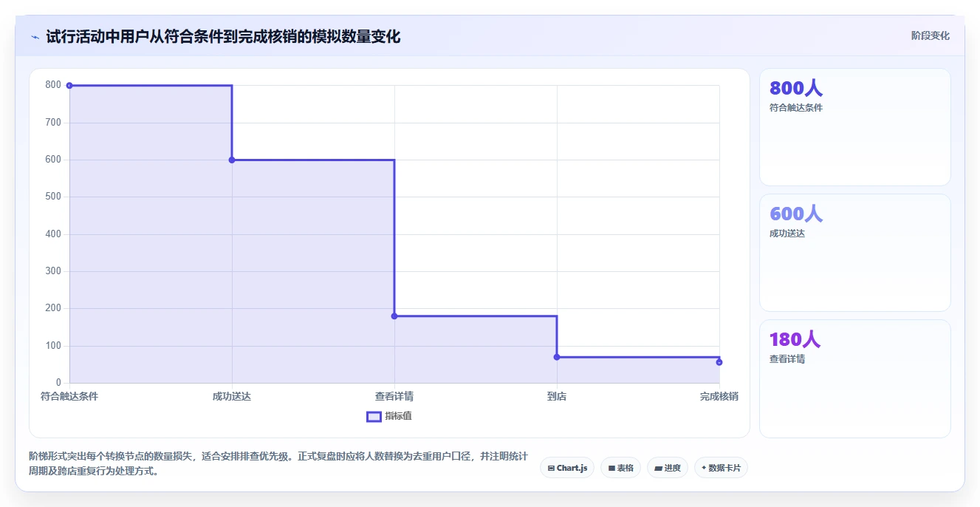Click x-axis label 完成核销
The width and height of the screenshot is (980, 507).
click(x=719, y=396)
